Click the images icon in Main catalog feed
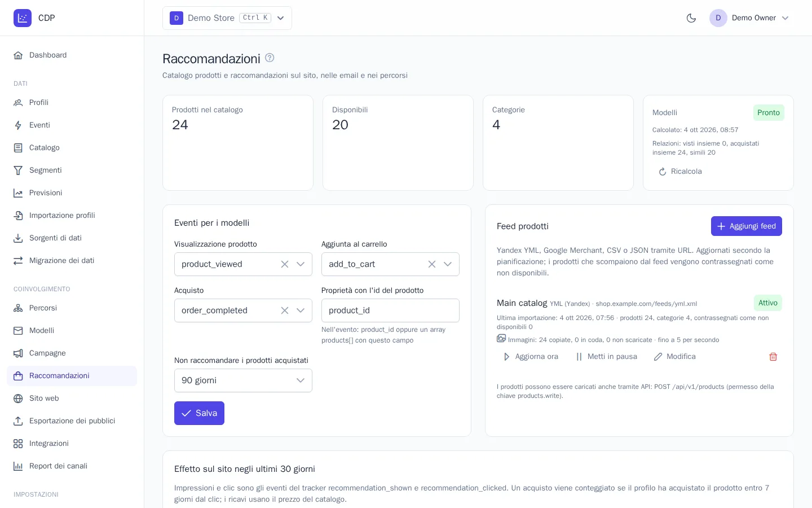The height and width of the screenshot is (508, 812). coord(501,339)
